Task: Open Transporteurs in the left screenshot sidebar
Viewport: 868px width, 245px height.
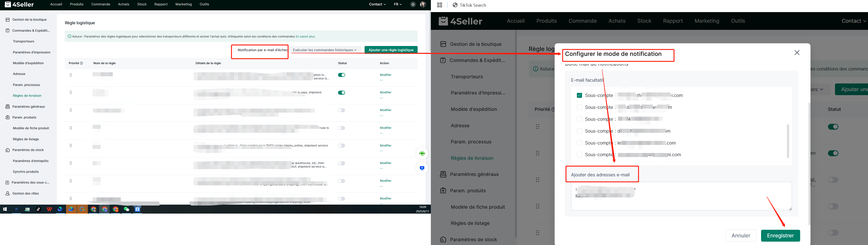Action: pyautogui.click(x=24, y=41)
